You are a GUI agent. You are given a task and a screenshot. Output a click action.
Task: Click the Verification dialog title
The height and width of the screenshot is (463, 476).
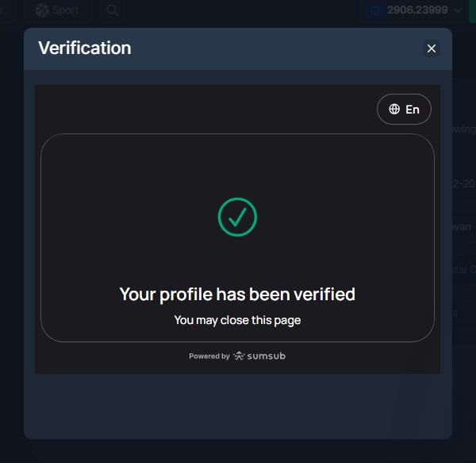pyautogui.click(x=85, y=48)
